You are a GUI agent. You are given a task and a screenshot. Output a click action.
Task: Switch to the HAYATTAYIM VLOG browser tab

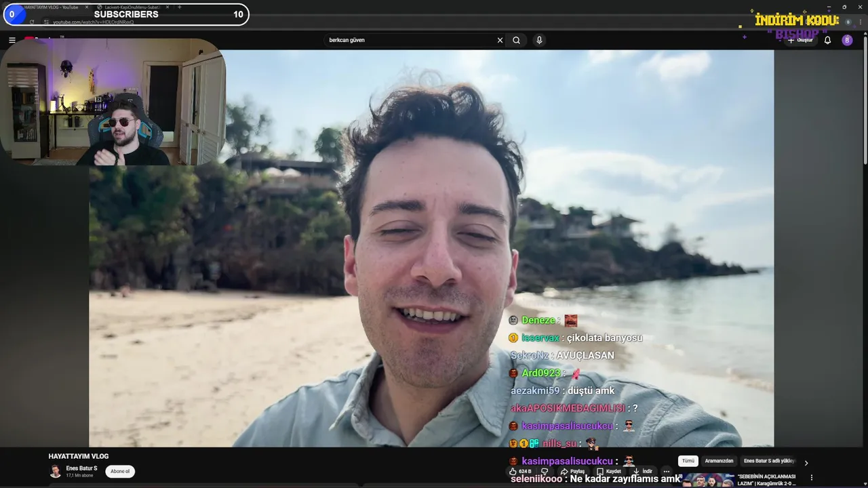pyautogui.click(x=52, y=7)
